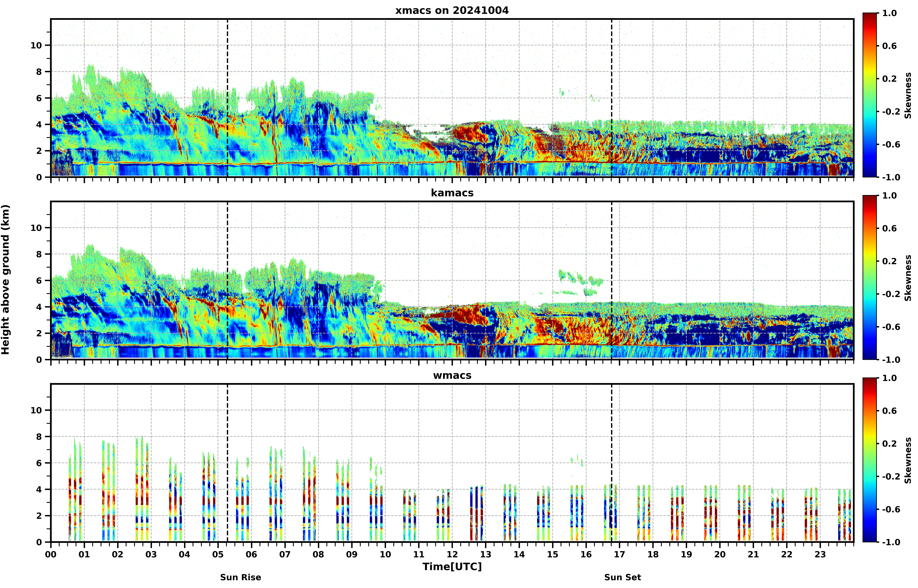
Task: Click the "8" height tick of xmacs panel
Action: click(x=39, y=72)
